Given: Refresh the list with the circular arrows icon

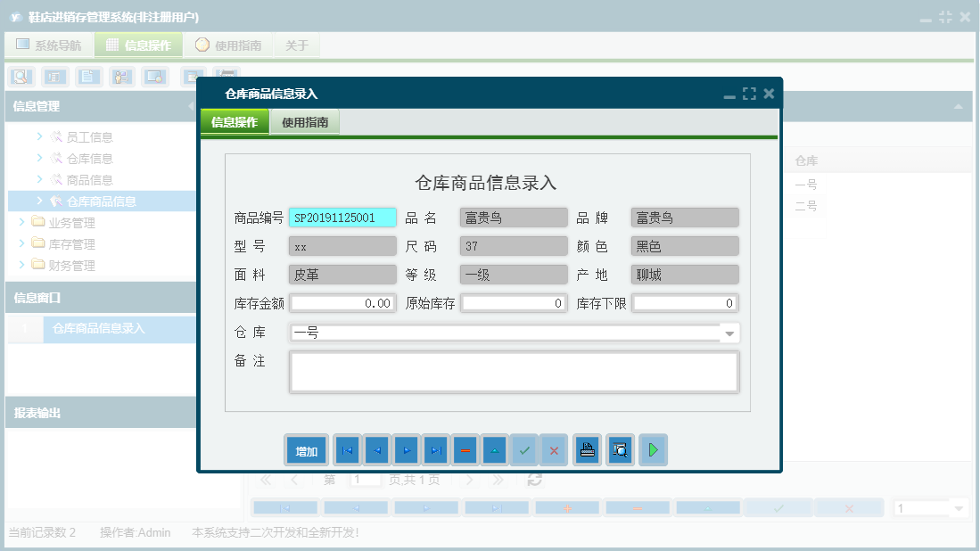Looking at the screenshot, I should pos(533,479).
